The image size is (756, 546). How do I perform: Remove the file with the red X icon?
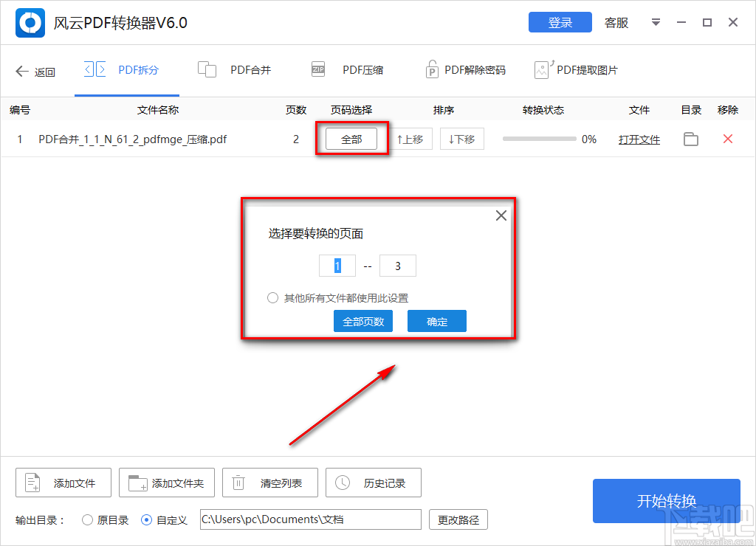click(x=727, y=139)
